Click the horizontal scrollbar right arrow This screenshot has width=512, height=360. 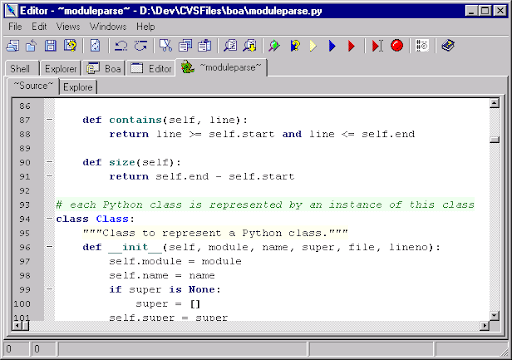[484, 326]
